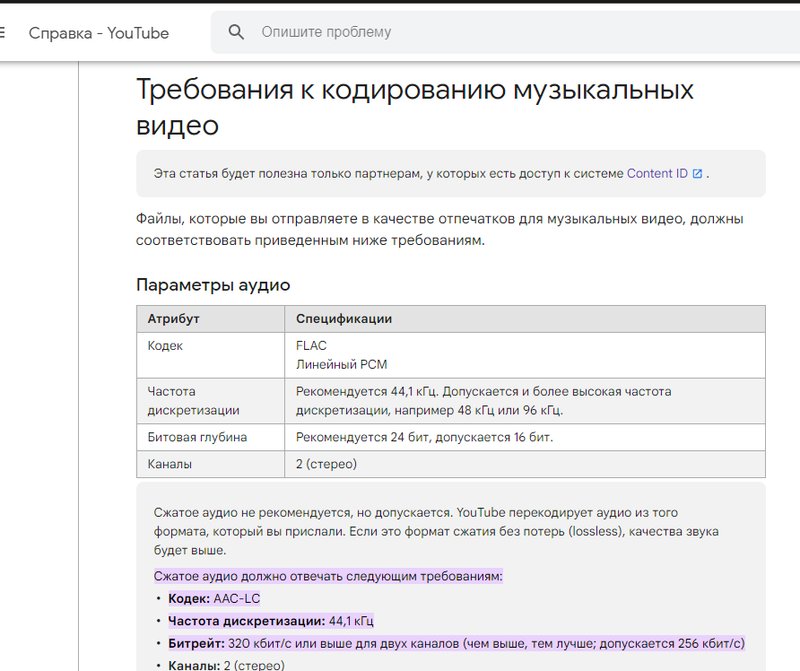Click the page heading 'Требования к кодированию музыкальных видео'
800x671 pixels.
pyautogui.click(x=414, y=107)
